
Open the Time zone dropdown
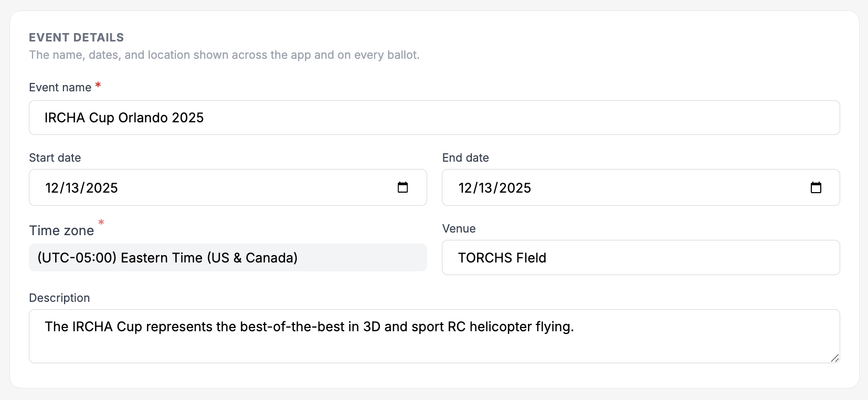coord(228,257)
